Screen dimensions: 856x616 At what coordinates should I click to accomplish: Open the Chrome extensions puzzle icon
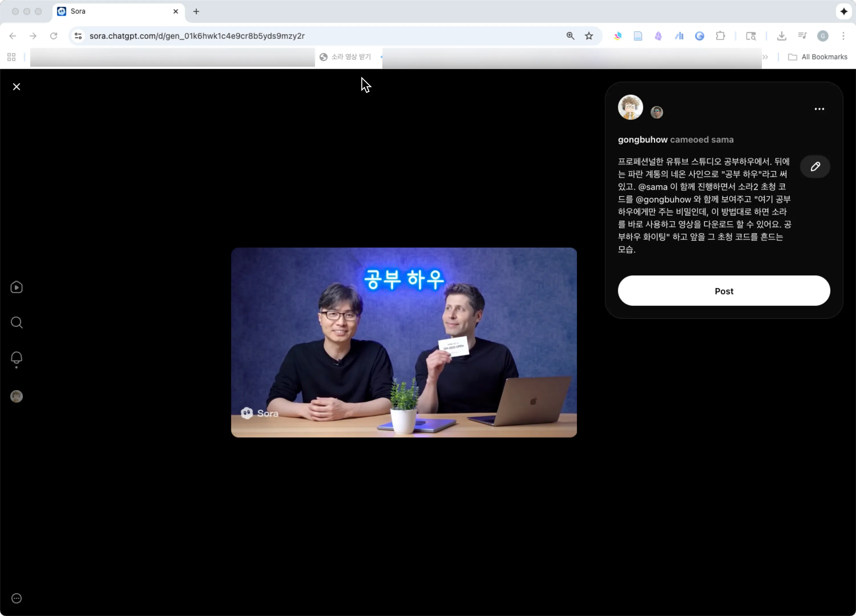point(720,36)
